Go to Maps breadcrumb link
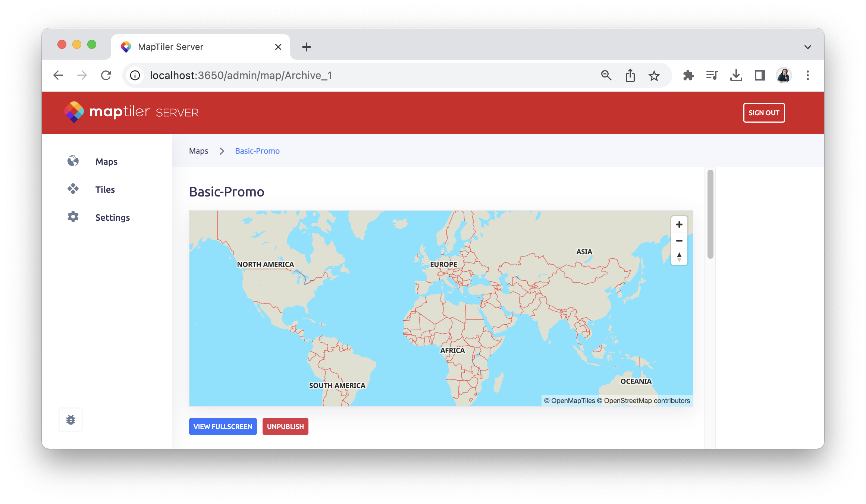Image resolution: width=866 pixels, height=504 pixels. [x=198, y=151]
